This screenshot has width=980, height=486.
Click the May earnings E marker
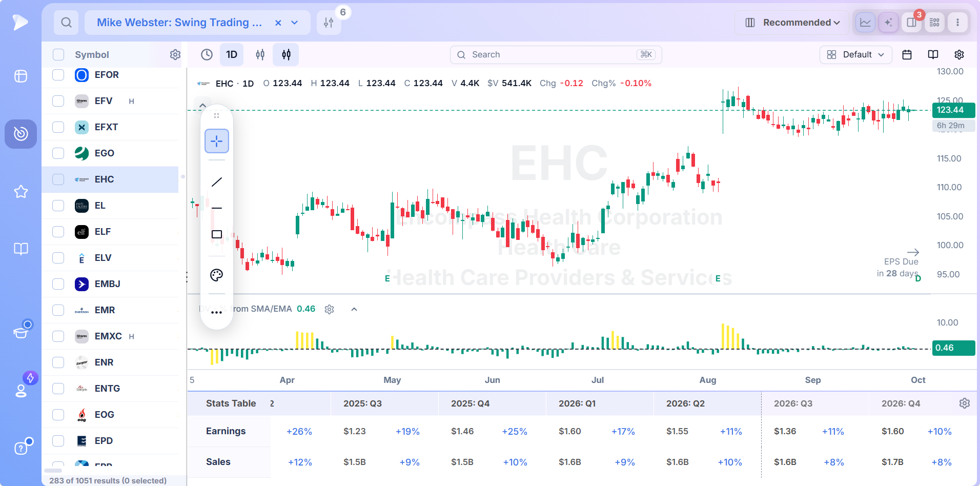(x=387, y=278)
